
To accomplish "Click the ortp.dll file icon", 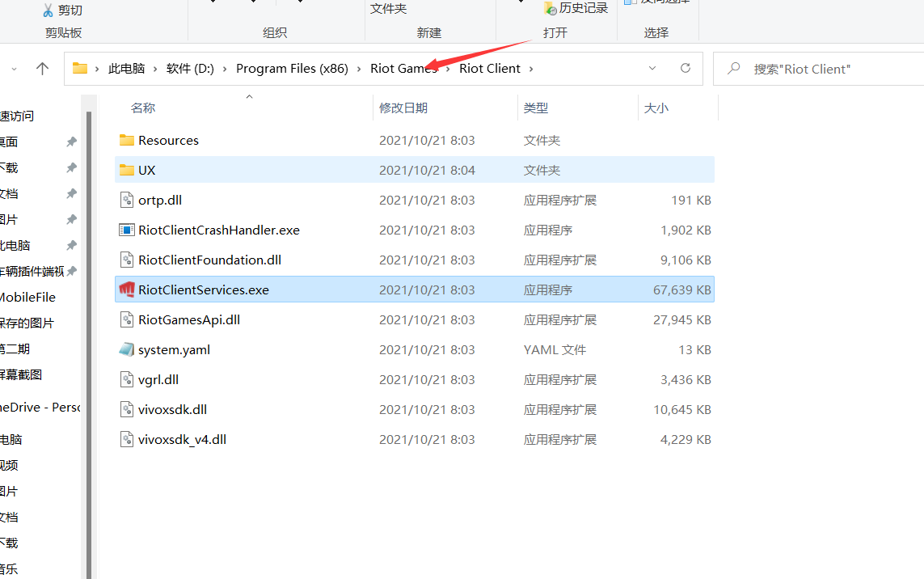I will (x=127, y=200).
